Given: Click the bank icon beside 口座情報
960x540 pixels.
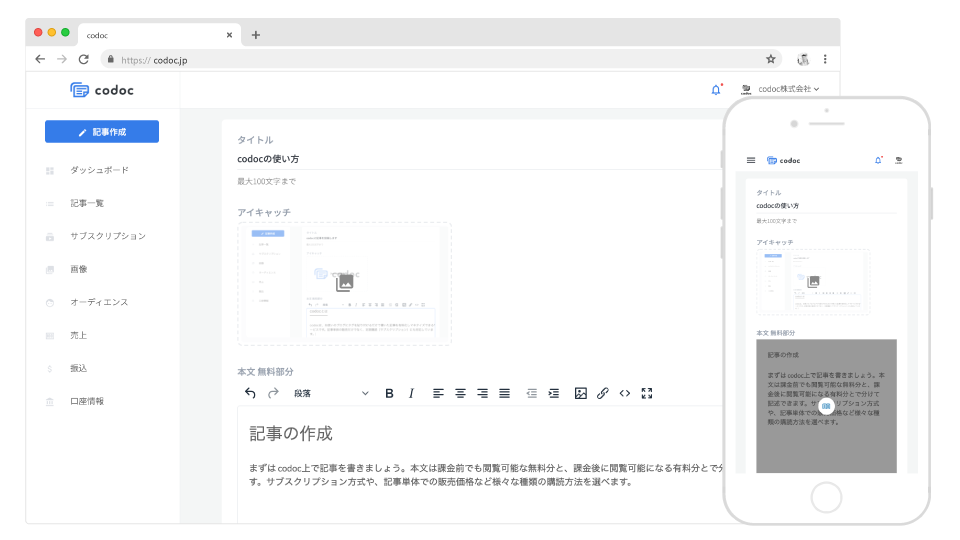Looking at the screenshot, I should coord(50,402).
